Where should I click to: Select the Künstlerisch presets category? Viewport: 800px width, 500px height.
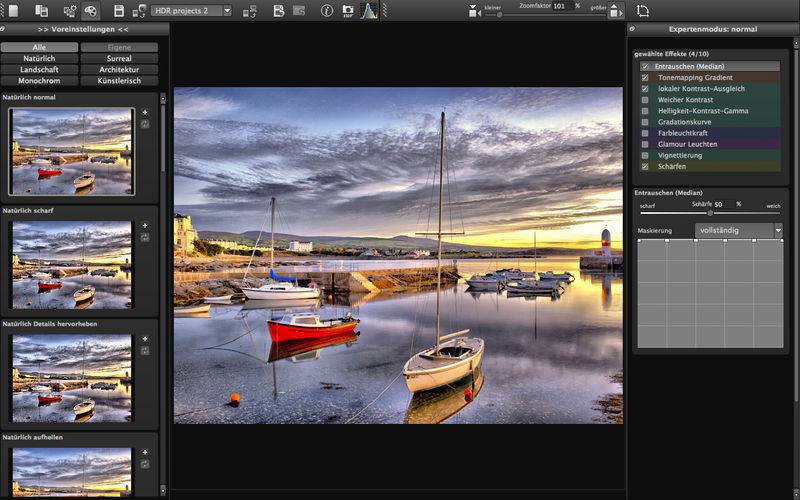click(x=119, y=81)
